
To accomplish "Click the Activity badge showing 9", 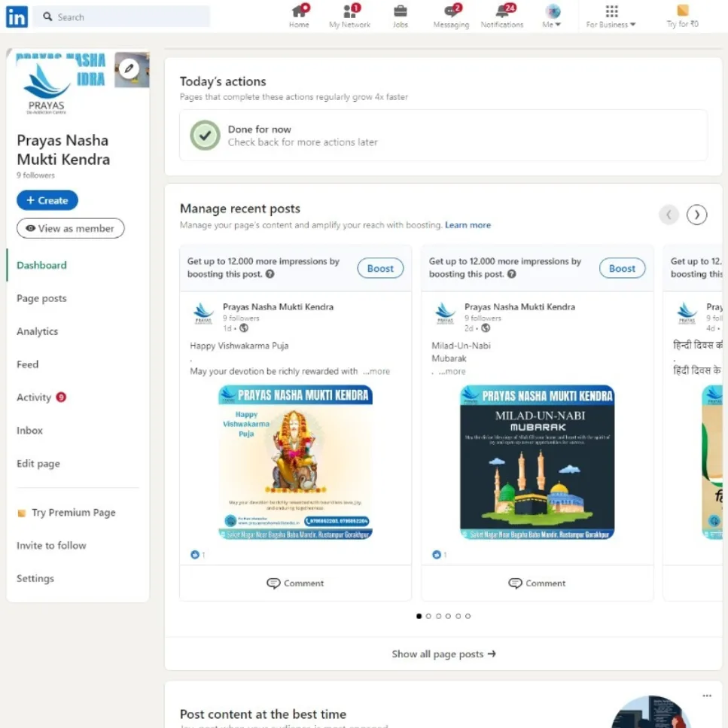I will click(x=61, y=398).
